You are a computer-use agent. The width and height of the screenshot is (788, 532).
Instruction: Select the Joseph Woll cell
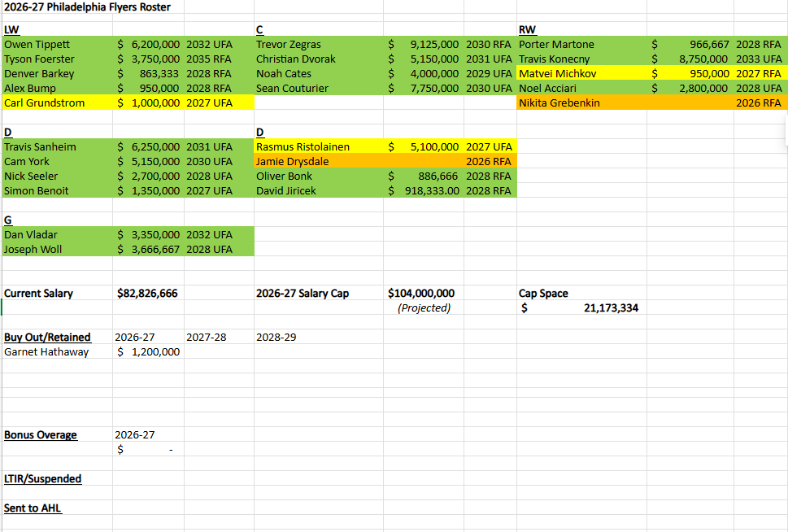pos(57,249)
